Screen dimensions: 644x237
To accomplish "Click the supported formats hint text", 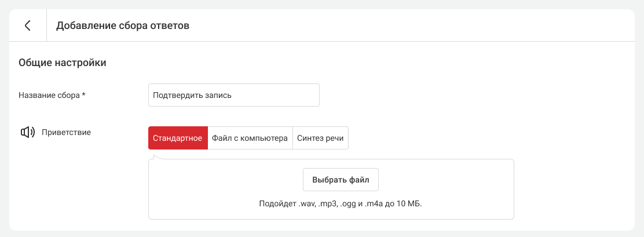I will coord(340,204).
